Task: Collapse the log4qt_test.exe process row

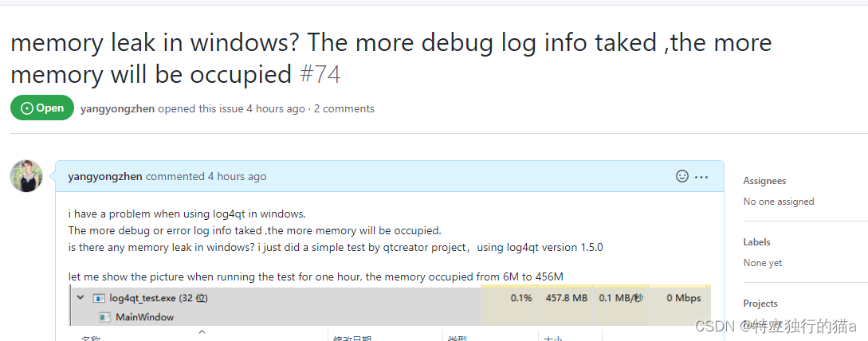Action: [81, 298]
